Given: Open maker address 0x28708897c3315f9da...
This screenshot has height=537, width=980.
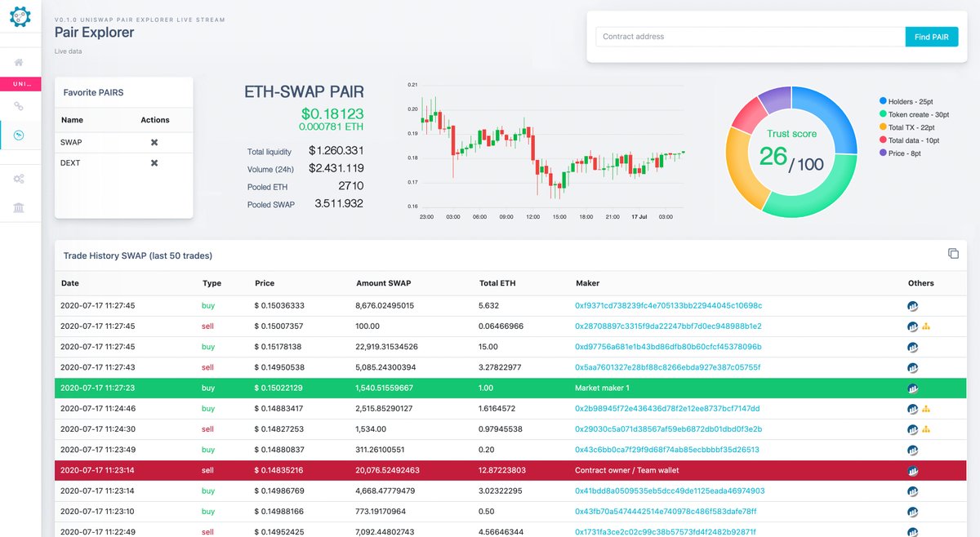Looking at the screenshot, I should [668, 326].
